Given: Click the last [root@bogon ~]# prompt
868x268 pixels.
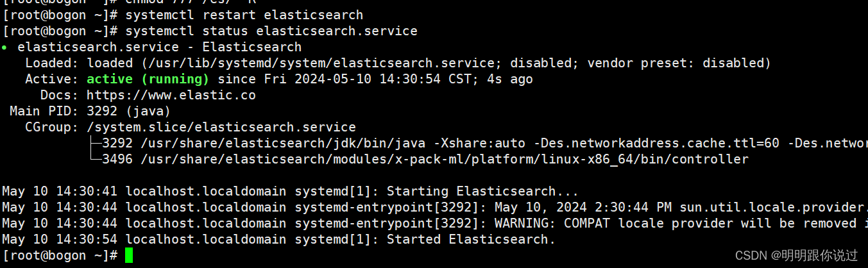Looking at the screenshot, I should [x=60, y=255].
